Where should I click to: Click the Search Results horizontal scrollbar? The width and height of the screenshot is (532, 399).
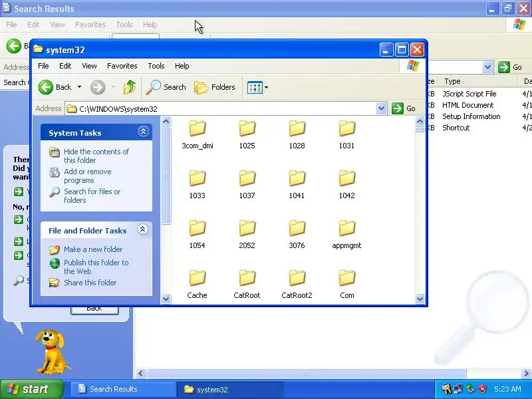[307, 374]
